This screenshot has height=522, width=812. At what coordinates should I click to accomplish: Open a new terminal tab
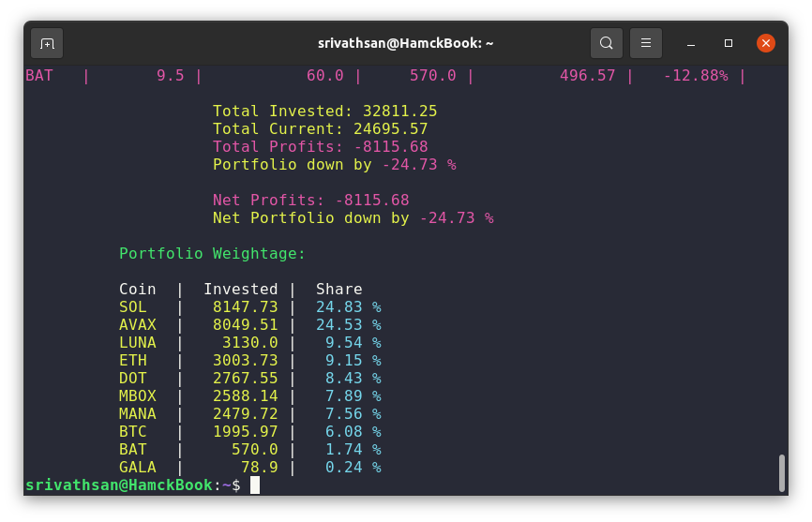coord(47,43)
